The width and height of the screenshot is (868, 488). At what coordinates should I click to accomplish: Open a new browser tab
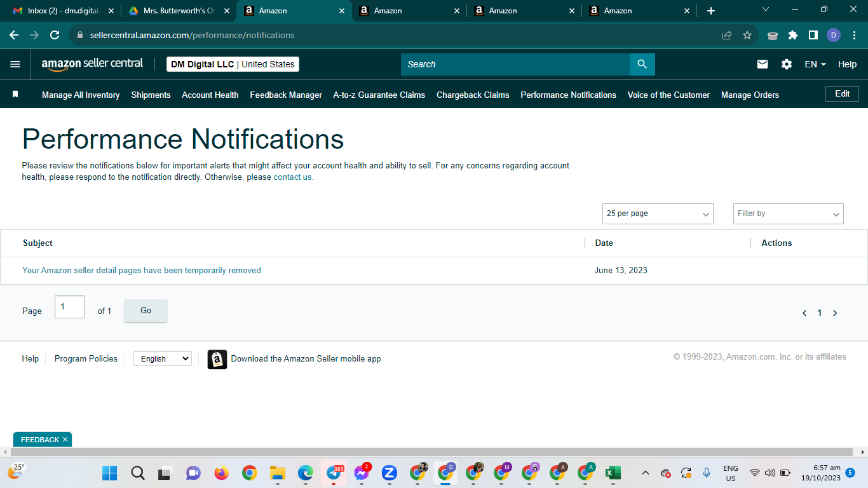coord(711,11)
